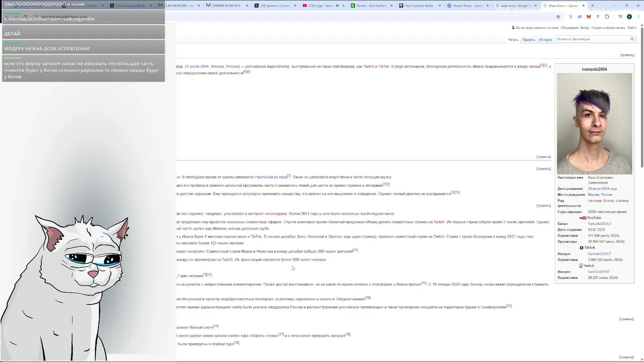The image size is (644, 362).
Task: Mute the Tyga YouTube tab speaker icon
Action: (337, 6)
